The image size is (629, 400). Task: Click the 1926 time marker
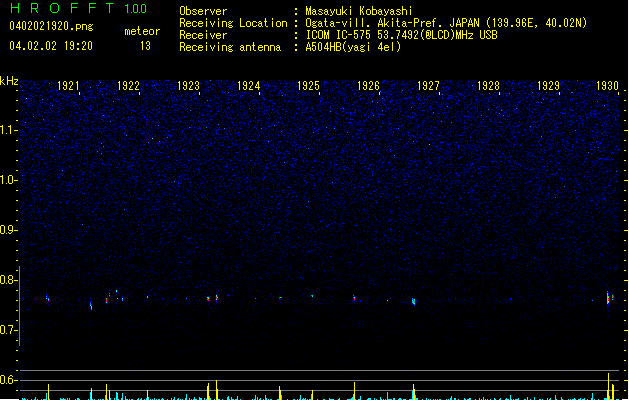click(368, 86)
